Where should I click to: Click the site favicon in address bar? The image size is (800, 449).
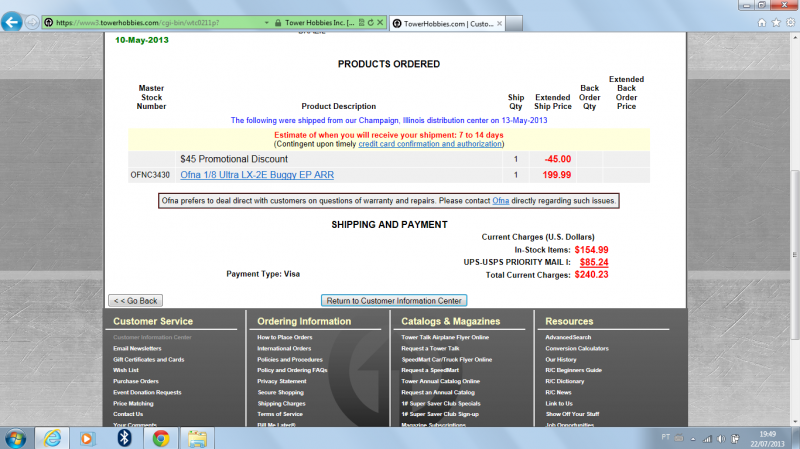pyautogui.click(x=48, y=22)
